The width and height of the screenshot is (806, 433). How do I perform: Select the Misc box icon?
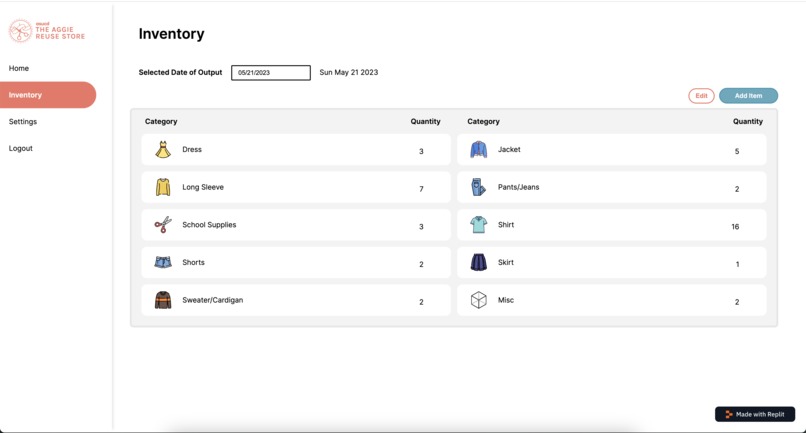click(x=479, y=300)
